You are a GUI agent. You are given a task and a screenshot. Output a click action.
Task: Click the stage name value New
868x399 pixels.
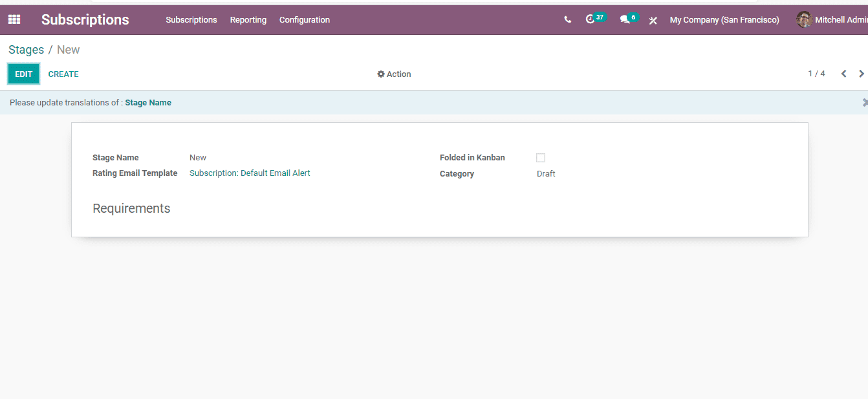tap(198, 158)
